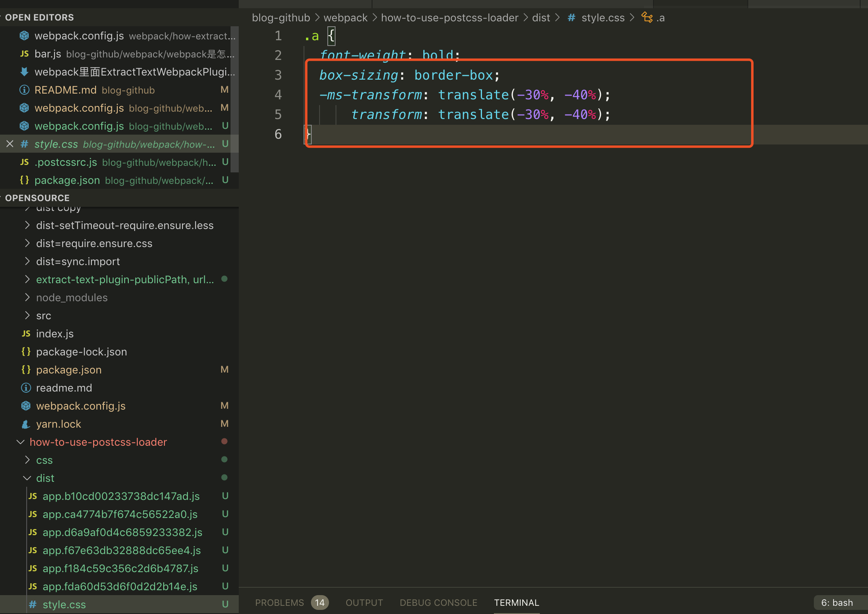This screenshot has width=868, height=614.
Task: Open app.f67e63db32888dc65ee4.js file
Action: pos(121,550)
